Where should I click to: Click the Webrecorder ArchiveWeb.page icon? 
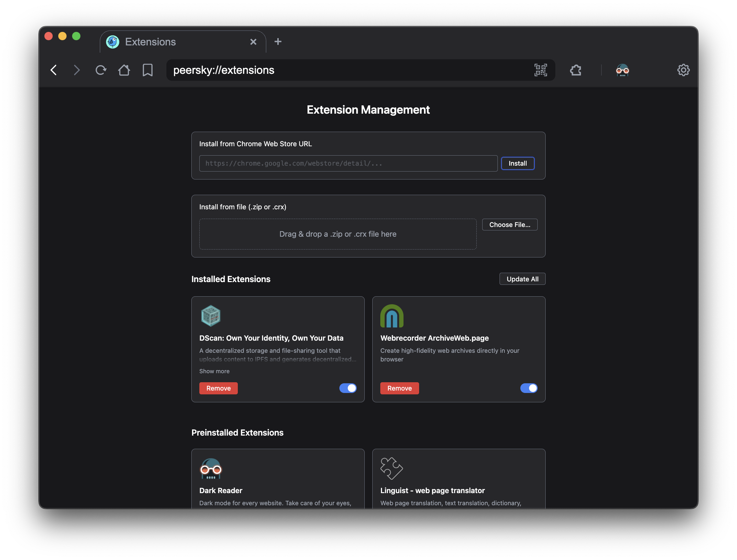point(392,316)
